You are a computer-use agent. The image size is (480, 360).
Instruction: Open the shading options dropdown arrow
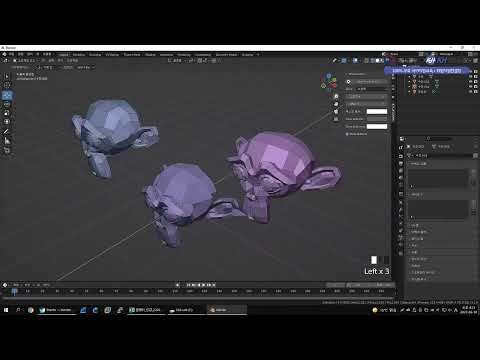coord(387,61)
